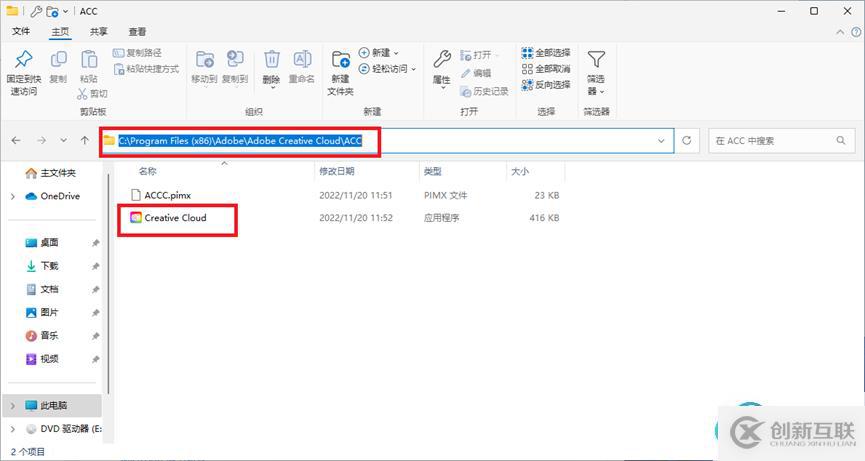
Task: Select This PC (此电脑) in tree
Action: (x=52, y=405)
